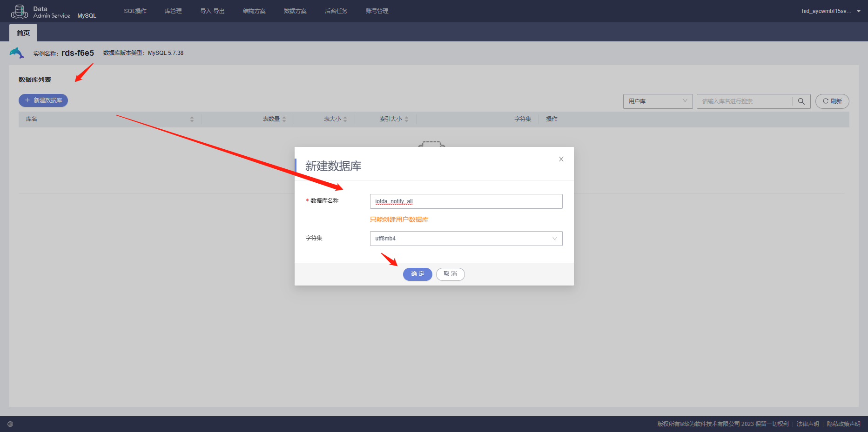The image size is (868, 432).
Task: Open the 隐私政策声明 footer link
Action: click(843, 424)
